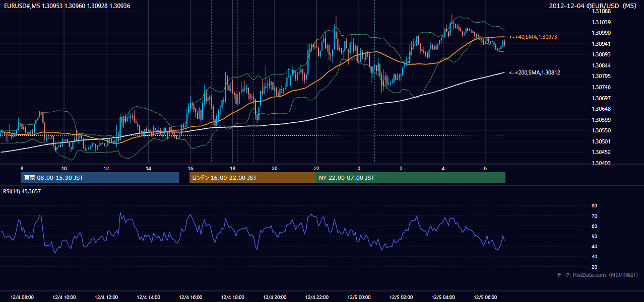Click the データ: HistData.com source credit
Screen dimensions: 644x302
click(x=598, y=275)
